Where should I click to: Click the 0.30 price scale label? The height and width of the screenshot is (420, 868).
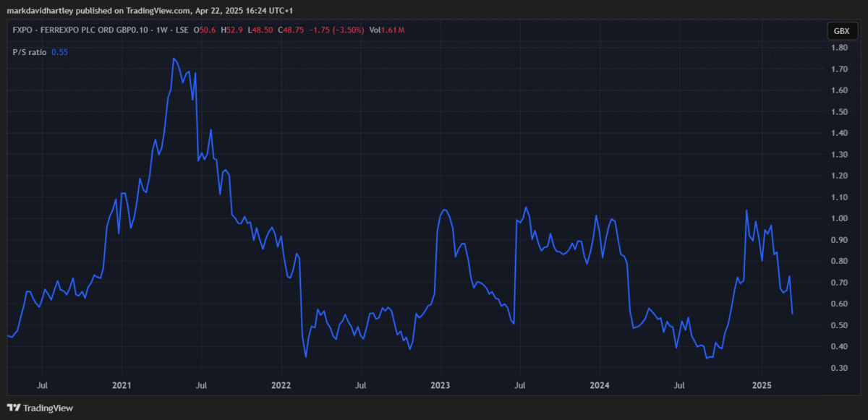(839, 368)
